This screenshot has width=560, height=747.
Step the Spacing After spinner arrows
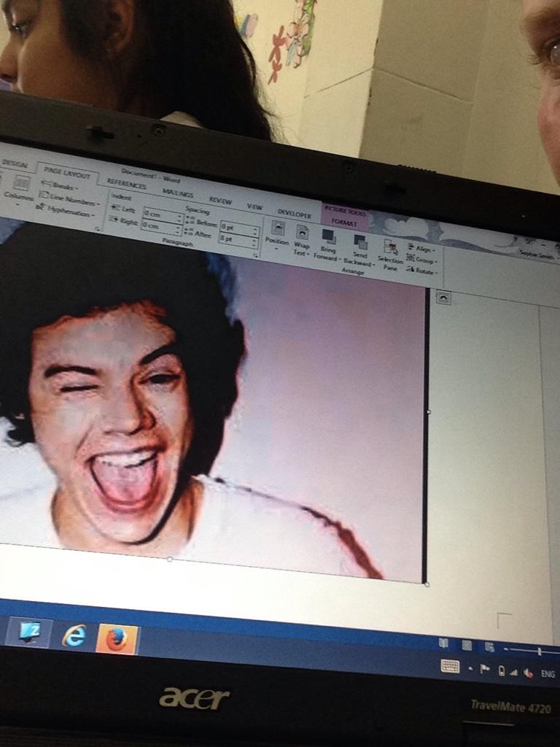tap(254, 242)
